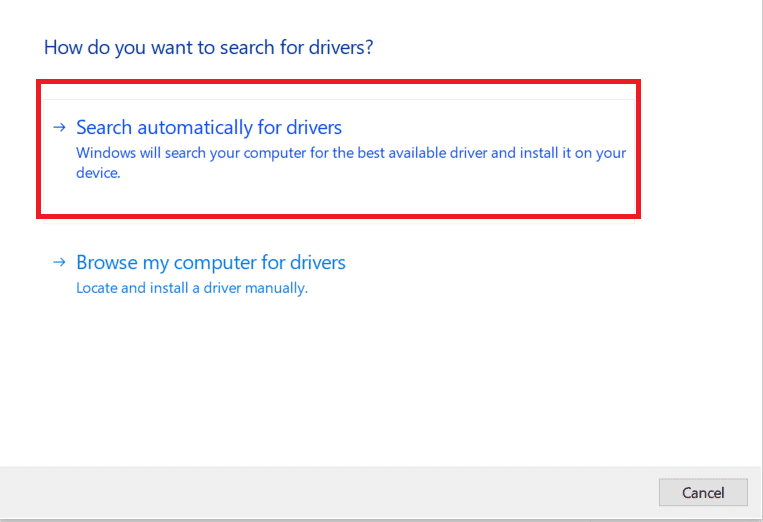Click the 'How do you want to search' heading

(215, 47)
